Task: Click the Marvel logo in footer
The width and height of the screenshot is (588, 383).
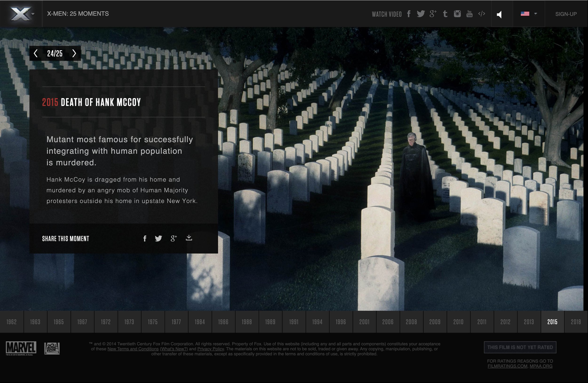Action: [21, 348]
